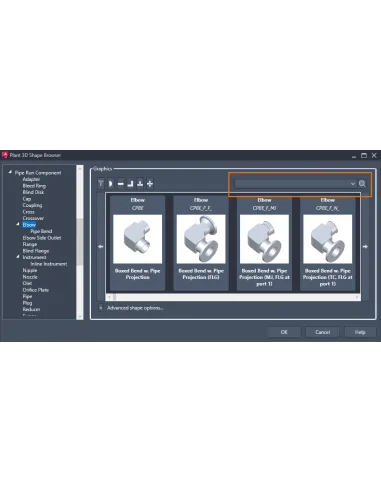This screenshot has height=492, width=381.
Task: Select Pipe Bend under Elbow
Action: click(41, 231)
